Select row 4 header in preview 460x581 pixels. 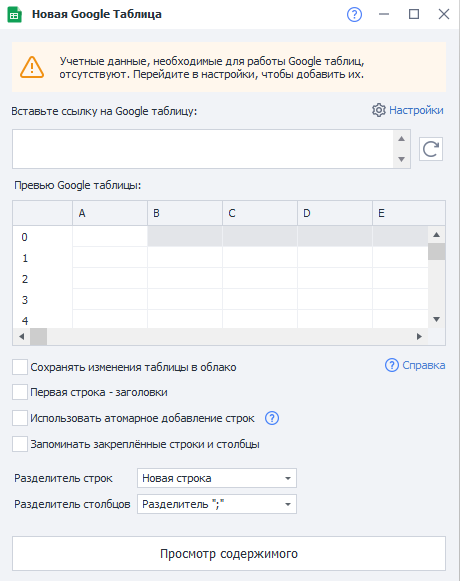(x=43, y=319)
